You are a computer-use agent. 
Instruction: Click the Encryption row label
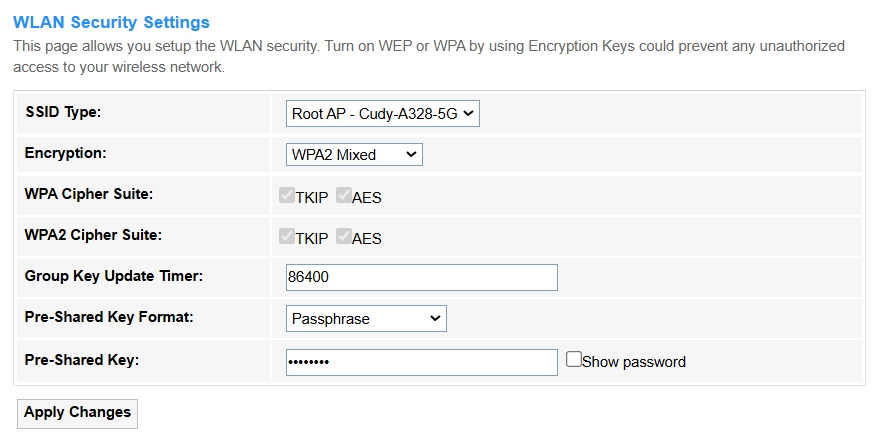(x=65, y=154)
